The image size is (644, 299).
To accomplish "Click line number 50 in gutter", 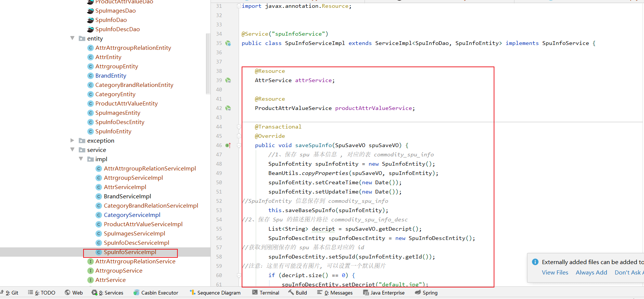I will pyautogui.click(x=219, y=183).
